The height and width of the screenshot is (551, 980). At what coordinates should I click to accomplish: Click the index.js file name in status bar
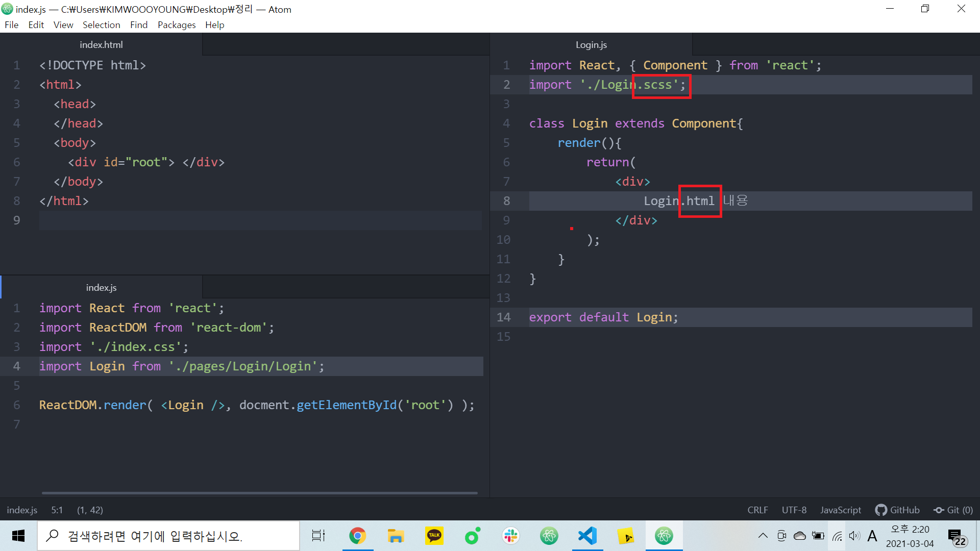22,510
